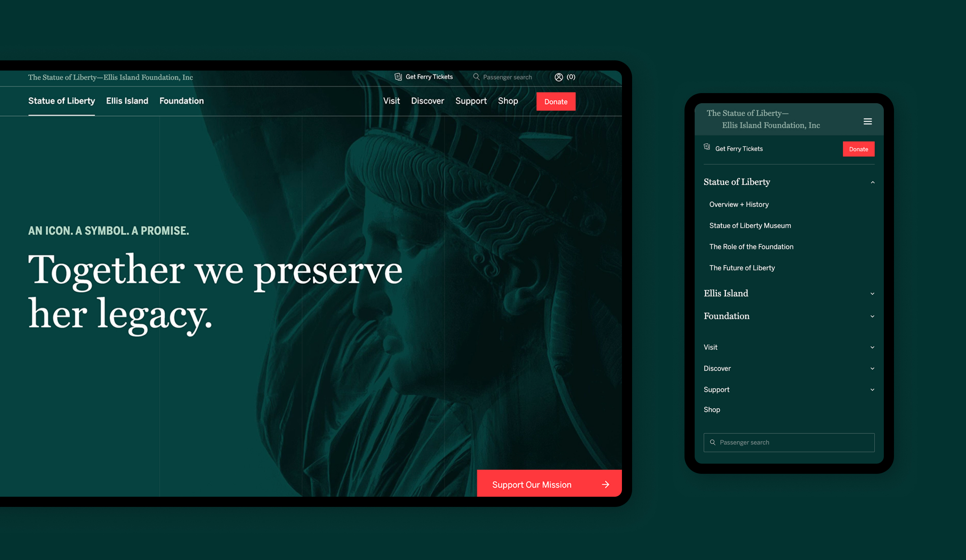Click the Passenger search input field mobile
966x560 pixels.
[789, 441]
